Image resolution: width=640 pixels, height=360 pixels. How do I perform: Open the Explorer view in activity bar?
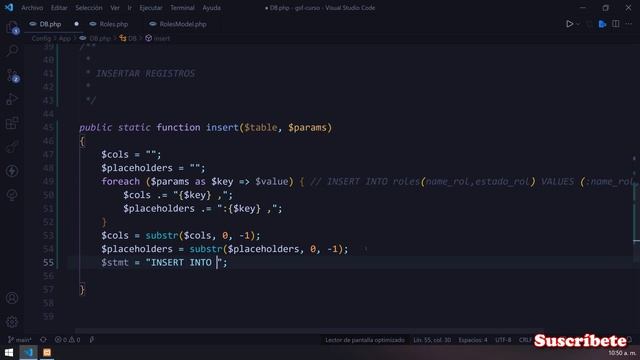click(12, 28)
